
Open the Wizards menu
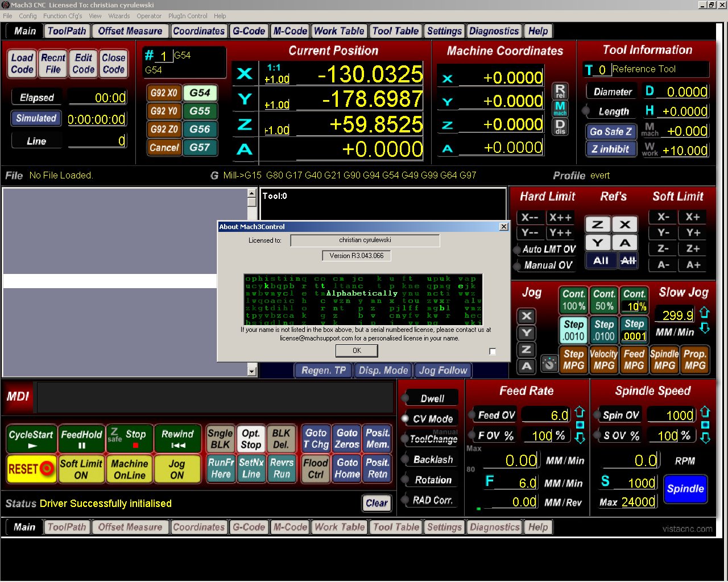119,16
